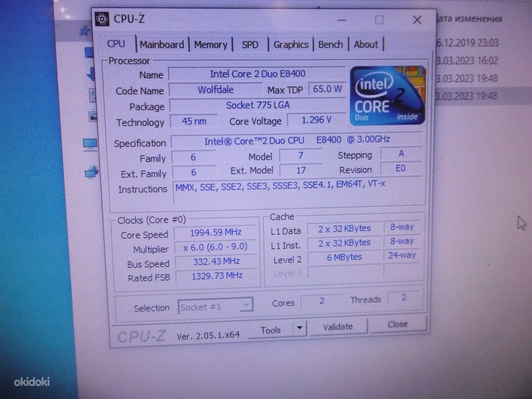Sort by Дата изменения column header
Screen dimensions: 532x399
[469, 19]
